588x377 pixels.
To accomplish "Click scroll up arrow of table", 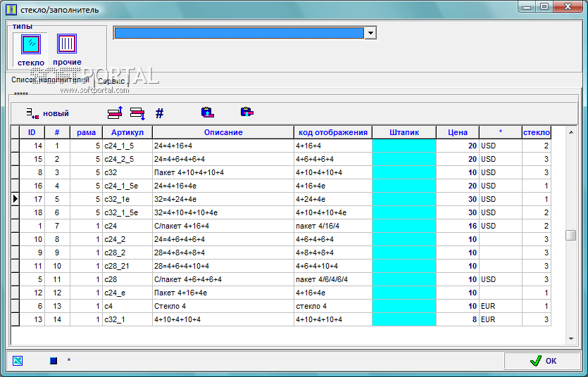I will [x=571, y=132].
